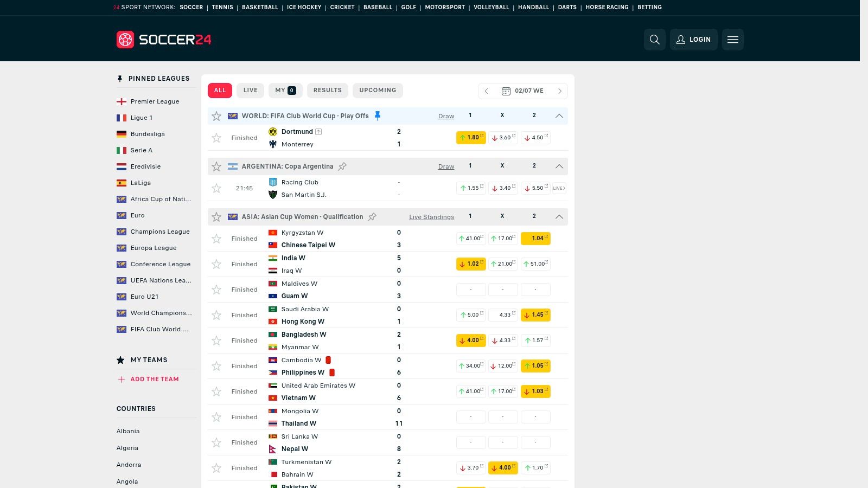The width and height of the screenshot is (868, 488).
Task: Star the Dortmund vs Monterrey match as favorite
Action: click(x=216, y=138)
